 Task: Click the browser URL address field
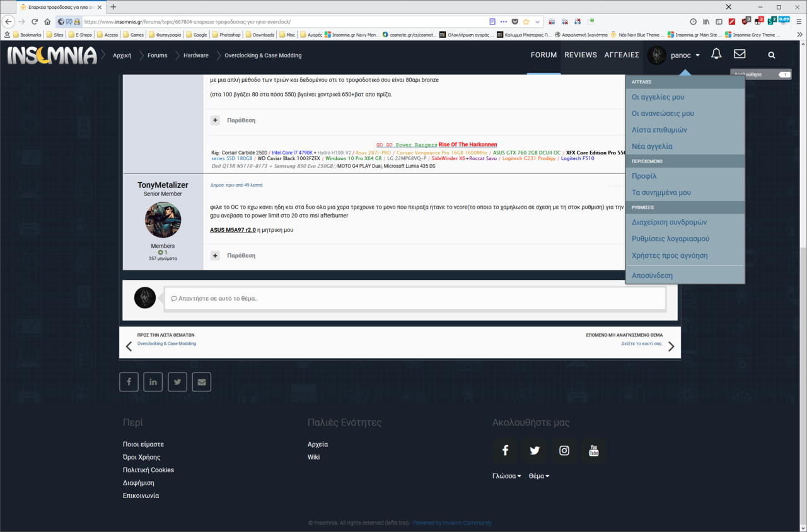284,21
